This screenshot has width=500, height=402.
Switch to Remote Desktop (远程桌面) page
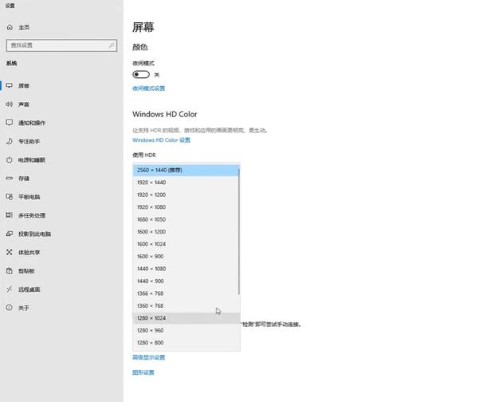pyautogui.click(x=29, y=289)
